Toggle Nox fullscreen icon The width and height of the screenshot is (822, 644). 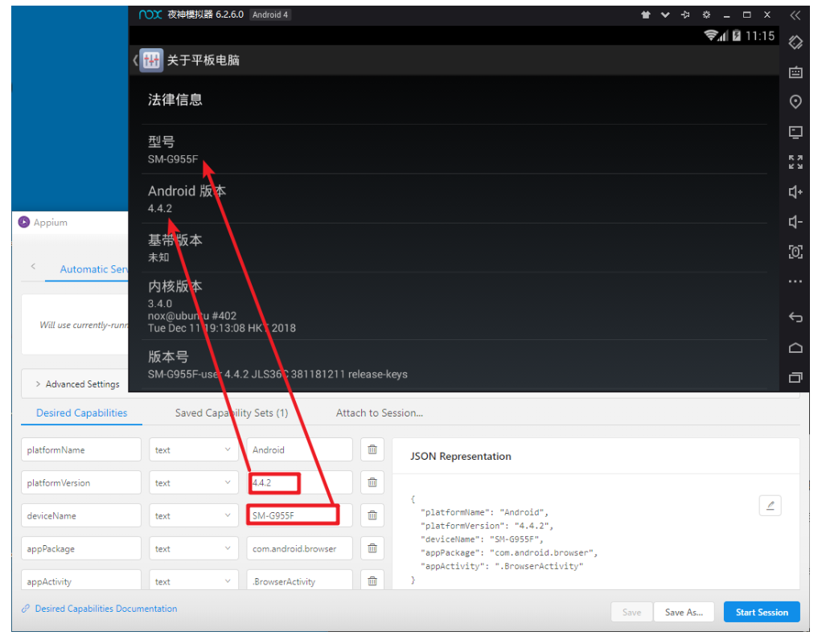[795, 162]
